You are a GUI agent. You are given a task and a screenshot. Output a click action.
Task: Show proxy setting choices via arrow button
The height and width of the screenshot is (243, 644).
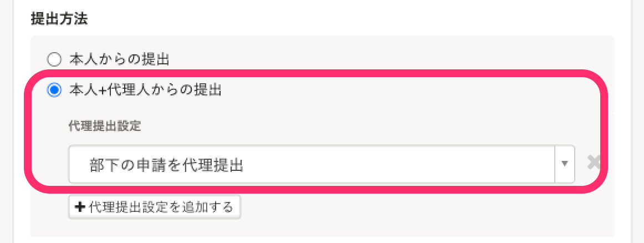(x=564, y=164)
